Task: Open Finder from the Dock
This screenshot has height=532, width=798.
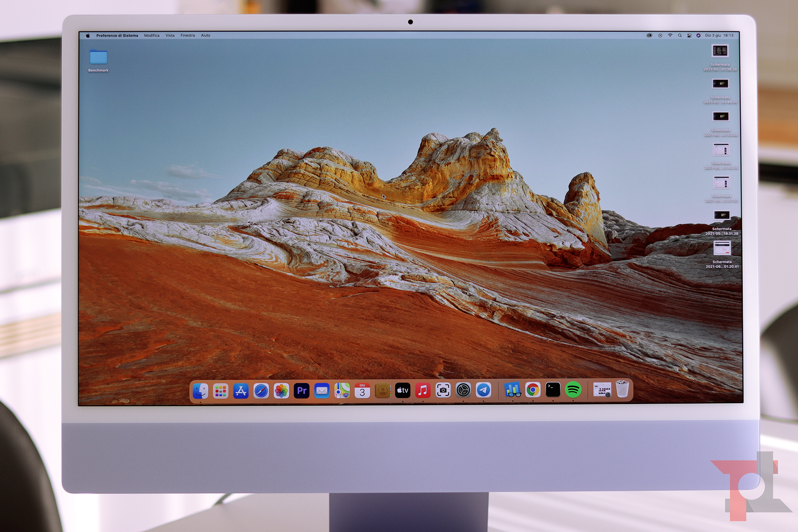Action: pos(200,391)
